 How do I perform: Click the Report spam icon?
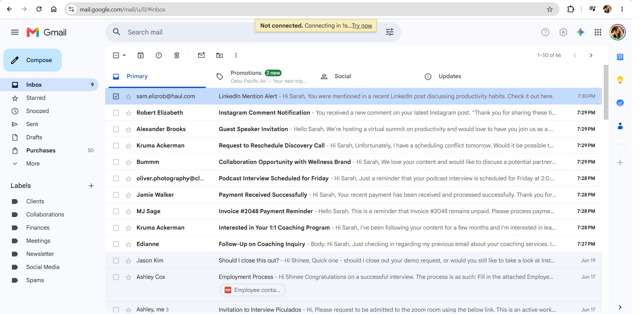[x=159, y=55]
